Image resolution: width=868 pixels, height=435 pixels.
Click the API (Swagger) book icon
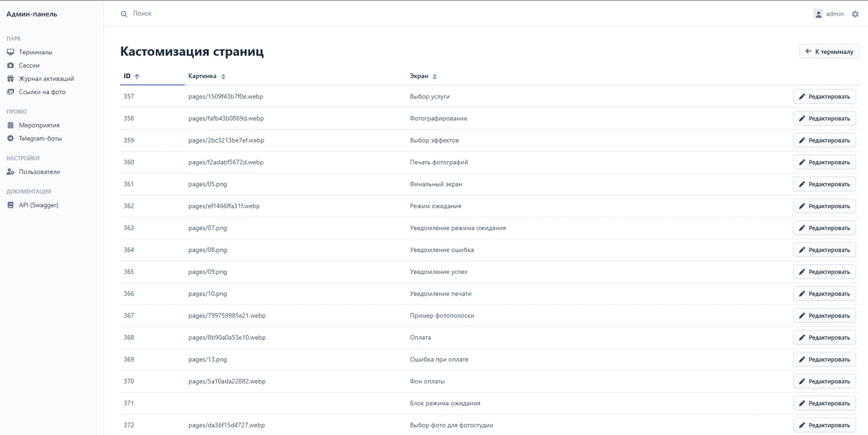(x=10, y=205)
